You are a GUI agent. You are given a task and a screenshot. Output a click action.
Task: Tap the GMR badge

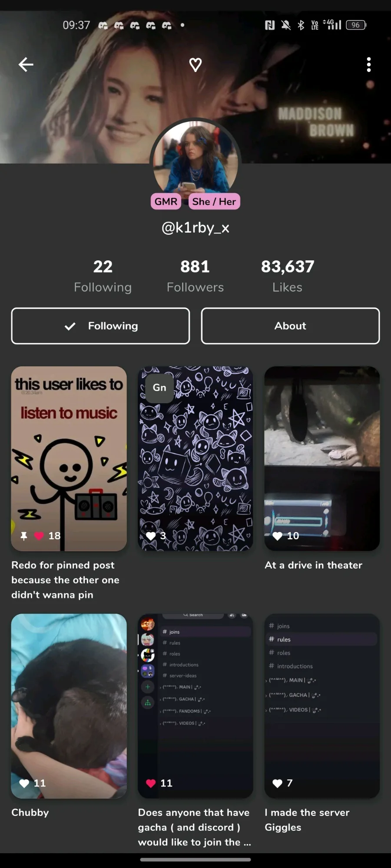click(x=166, y=201)
